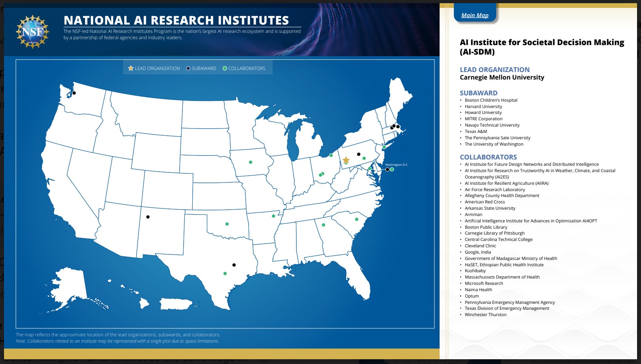Click the COLLABORATORS section heading
This screenshot has height=364, width=641.
coord(488,157)
